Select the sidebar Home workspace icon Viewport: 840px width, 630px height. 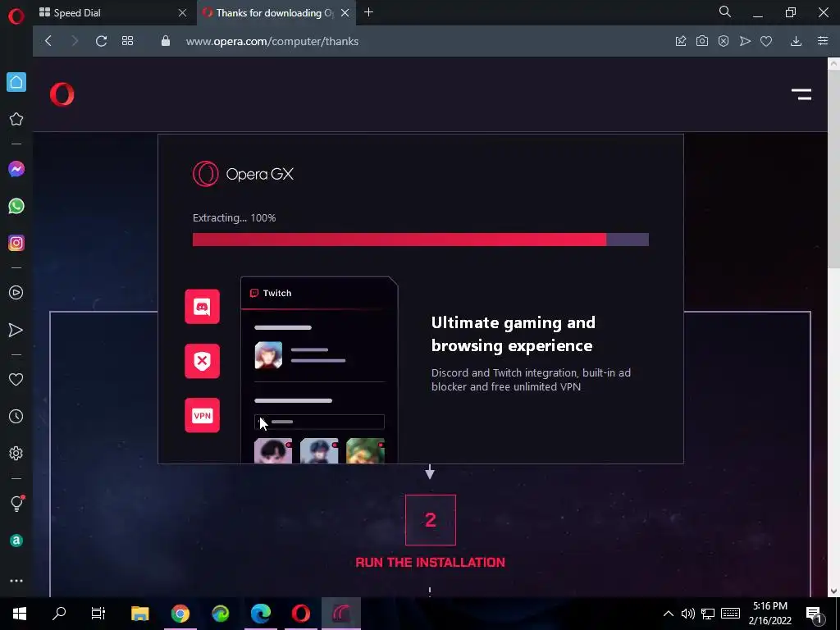[x=16, y=82]
